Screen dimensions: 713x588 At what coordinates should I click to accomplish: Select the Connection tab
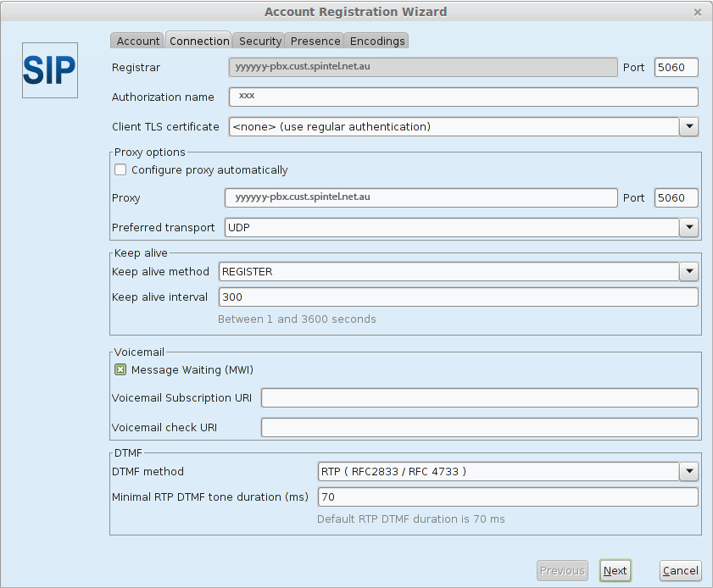click(198, 41)
